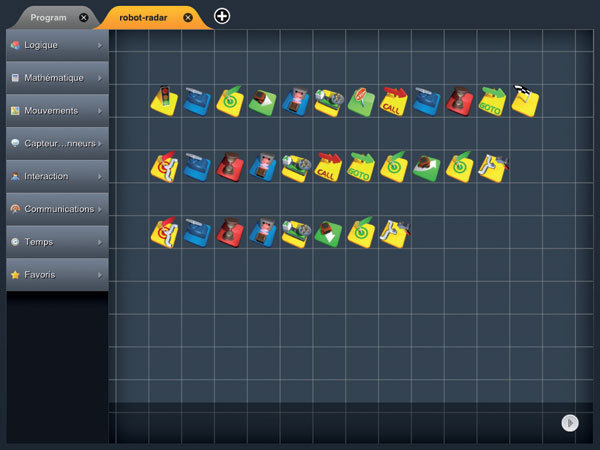
Task: Expand the Interaction category arrow
Action: click(99, 177)
